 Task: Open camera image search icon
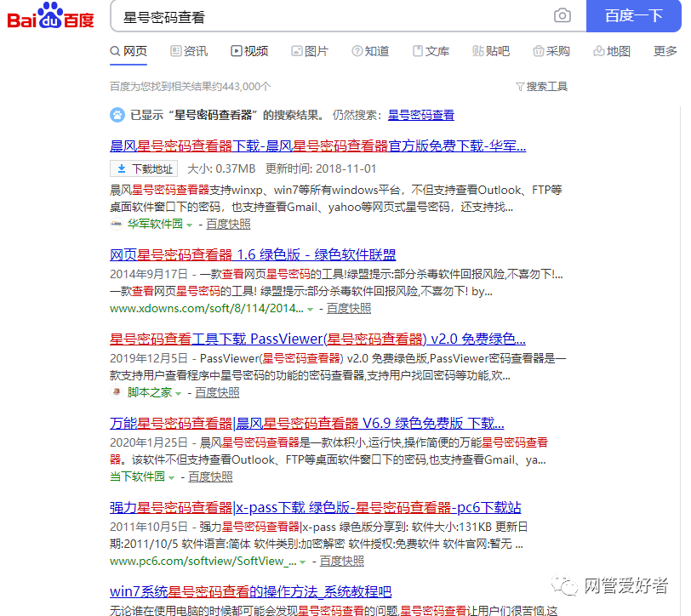[562, 16]
